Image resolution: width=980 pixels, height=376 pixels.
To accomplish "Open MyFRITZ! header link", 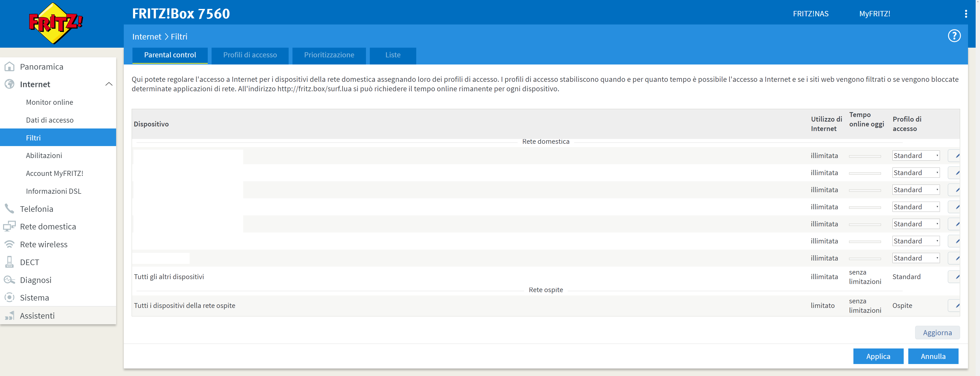I will [x=874, y=14].
